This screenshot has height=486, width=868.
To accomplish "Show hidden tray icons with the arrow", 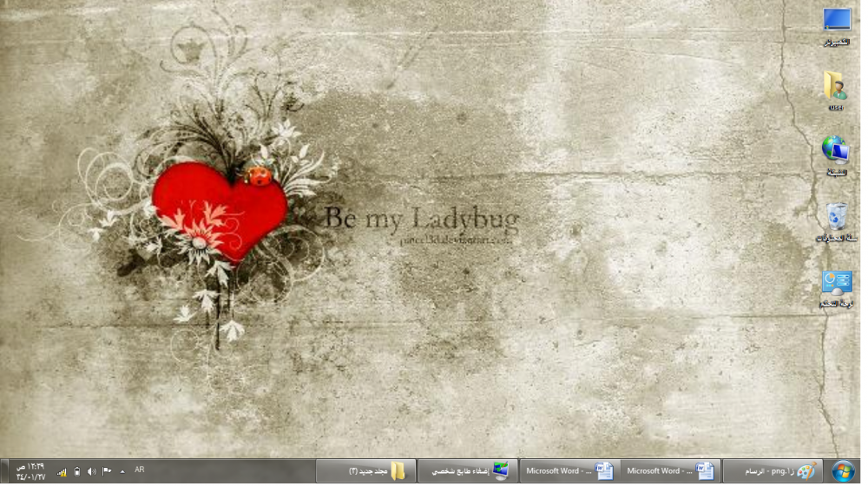I will [x=122, y=471].
